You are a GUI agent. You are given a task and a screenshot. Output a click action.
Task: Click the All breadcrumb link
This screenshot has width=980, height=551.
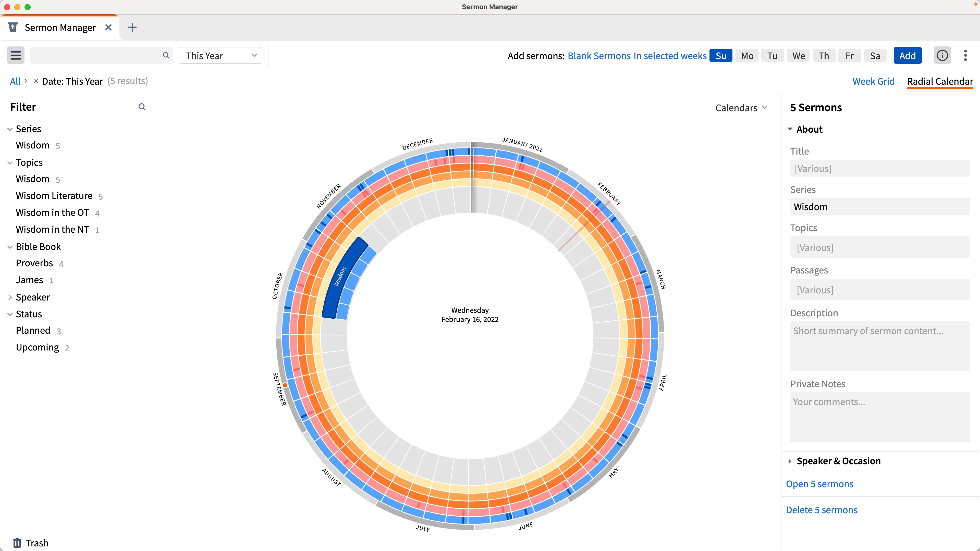(15, 81)
